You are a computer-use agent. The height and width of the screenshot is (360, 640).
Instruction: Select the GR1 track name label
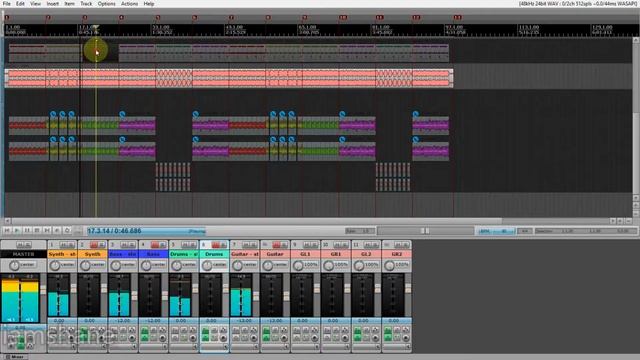coord(336,254)
